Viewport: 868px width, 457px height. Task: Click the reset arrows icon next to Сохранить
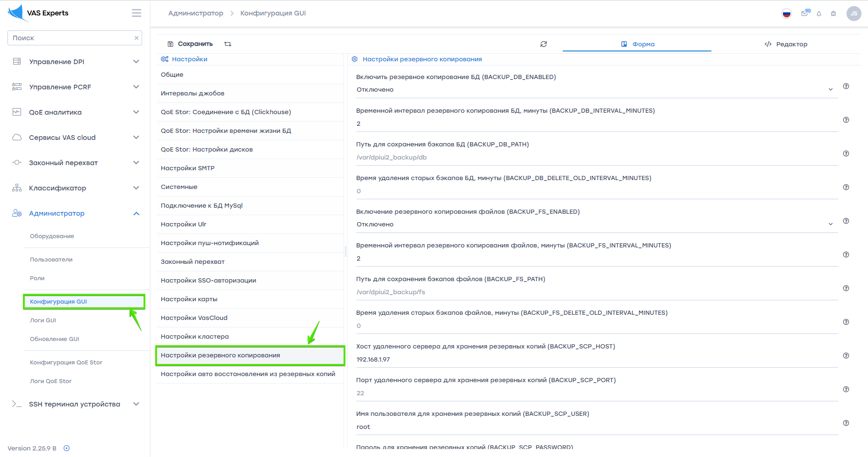point(228,44)
